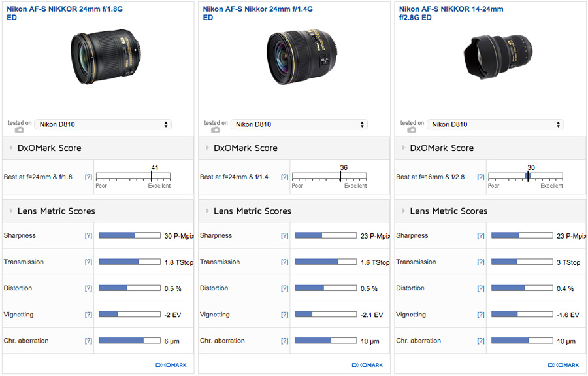Open Nikon AF-S NIKKOR 14-24mm f/2.8G ED title link

[451, 10]
